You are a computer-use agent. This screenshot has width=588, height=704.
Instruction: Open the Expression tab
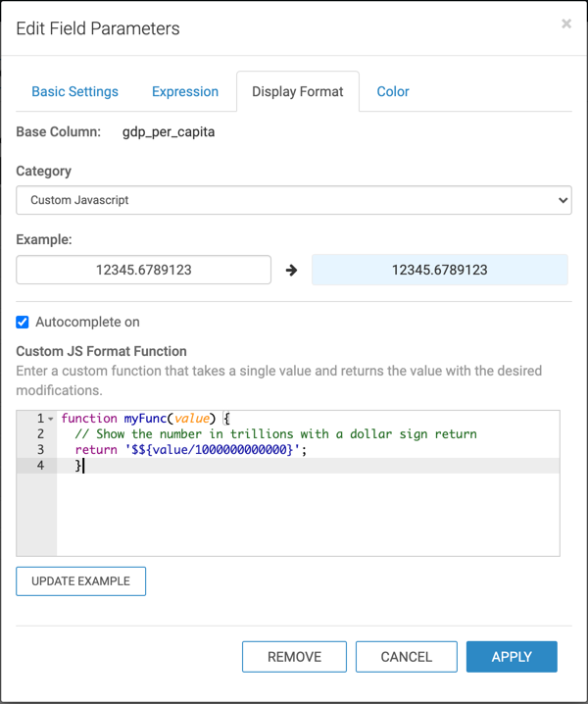[x=185, y=91]
